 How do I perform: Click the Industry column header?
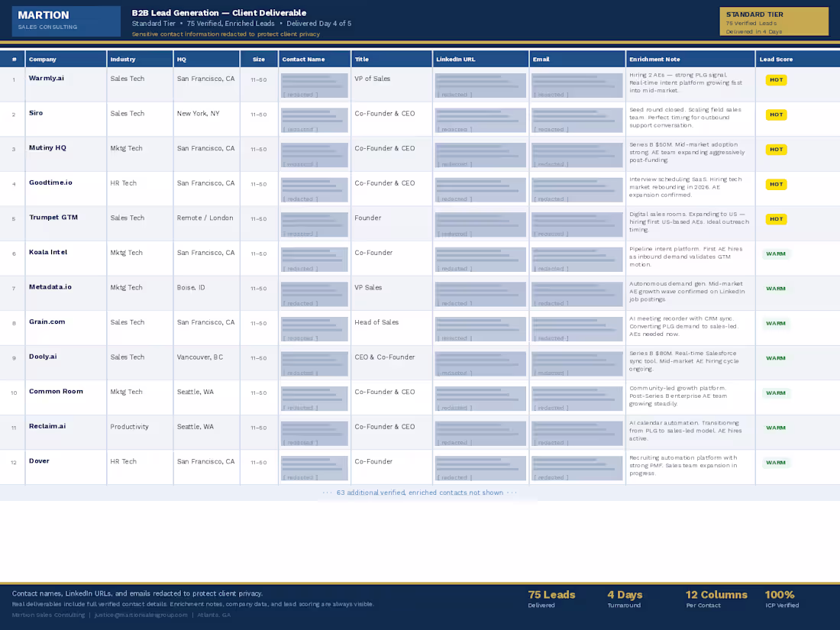[140, 59]
